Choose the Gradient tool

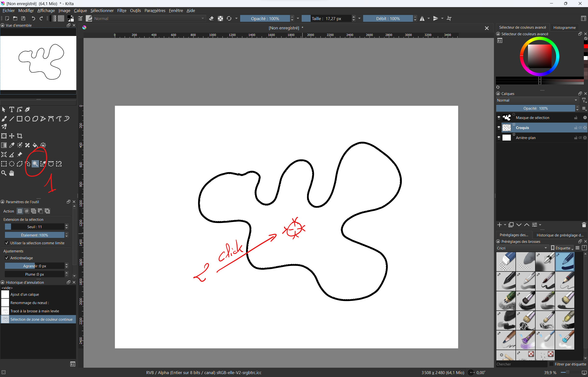[4, 145]
